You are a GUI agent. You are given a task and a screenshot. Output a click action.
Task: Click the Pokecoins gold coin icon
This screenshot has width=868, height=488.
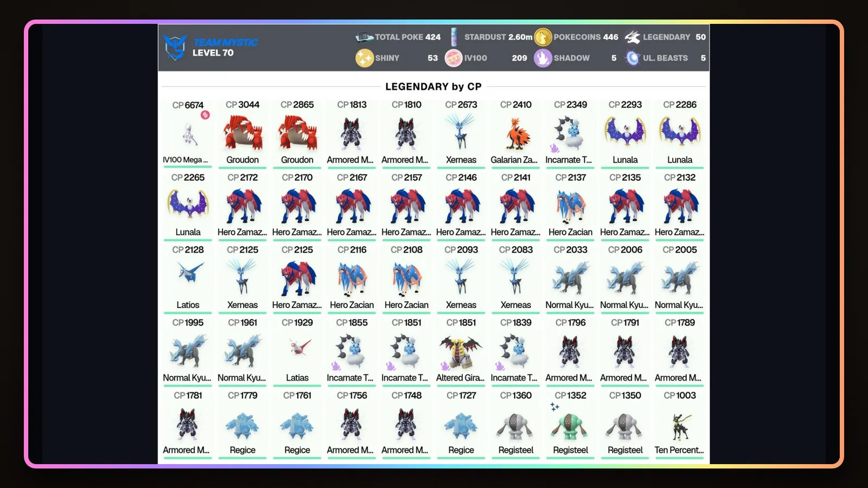click(x=543, y=37)
